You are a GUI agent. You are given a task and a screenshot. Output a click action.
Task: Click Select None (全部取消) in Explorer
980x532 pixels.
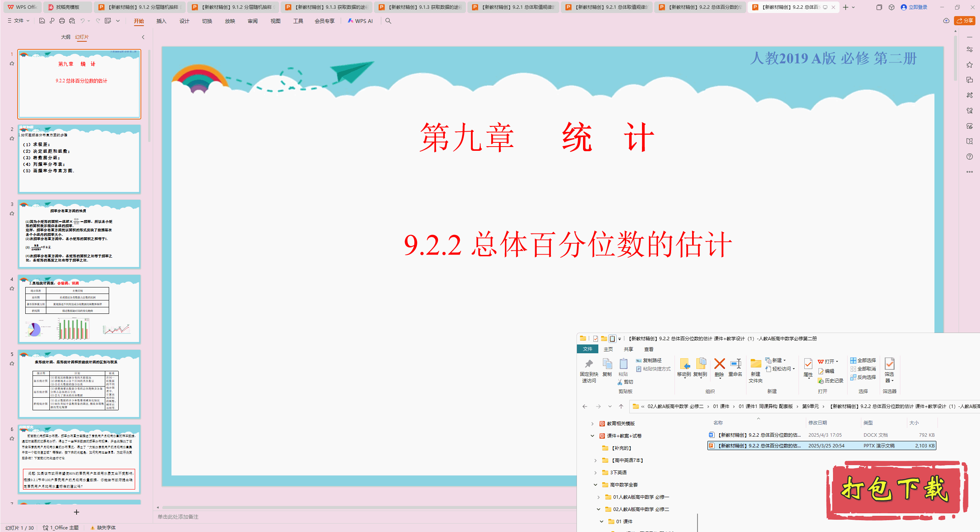click(863, 369)
